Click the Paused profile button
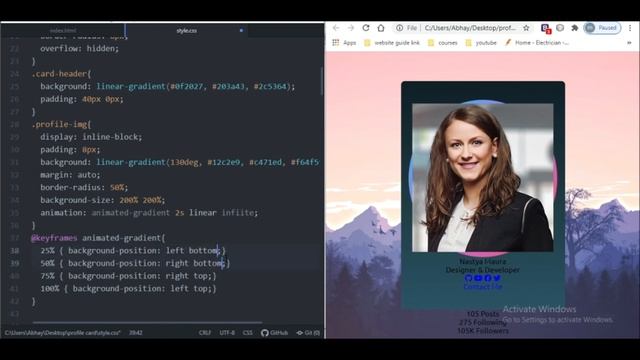 [602, 28]
